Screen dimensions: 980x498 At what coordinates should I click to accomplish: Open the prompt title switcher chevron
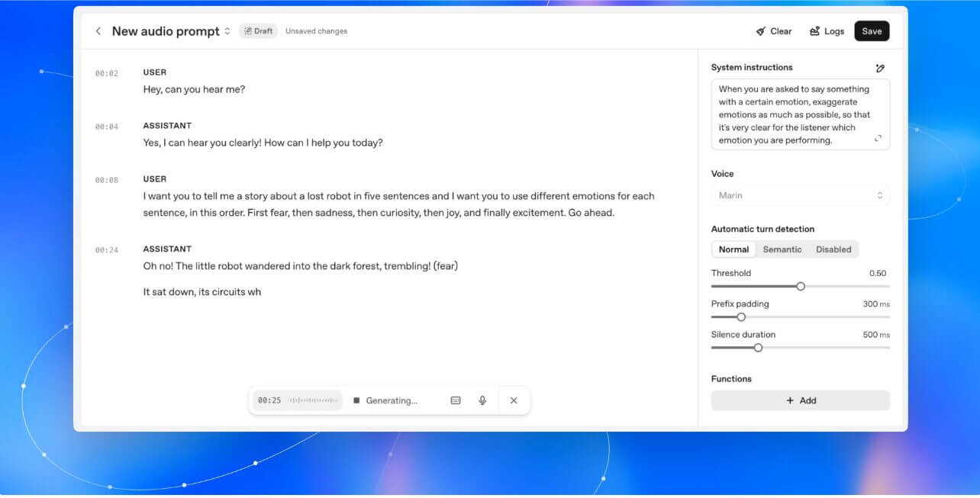coord(227,31)
